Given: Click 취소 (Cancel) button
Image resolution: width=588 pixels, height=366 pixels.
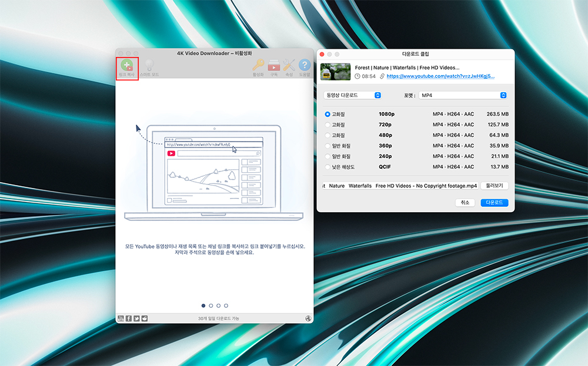Looking at the screenshot, I should [465, 202].
